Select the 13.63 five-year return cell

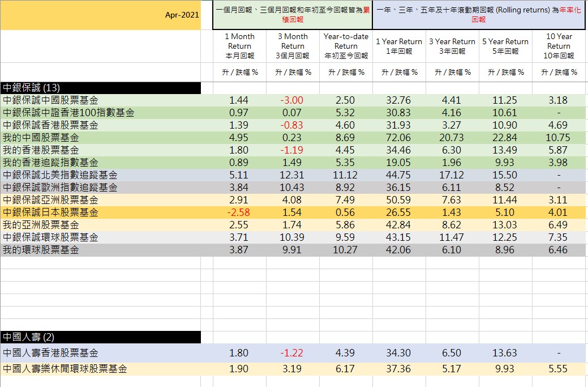point(505,353)
